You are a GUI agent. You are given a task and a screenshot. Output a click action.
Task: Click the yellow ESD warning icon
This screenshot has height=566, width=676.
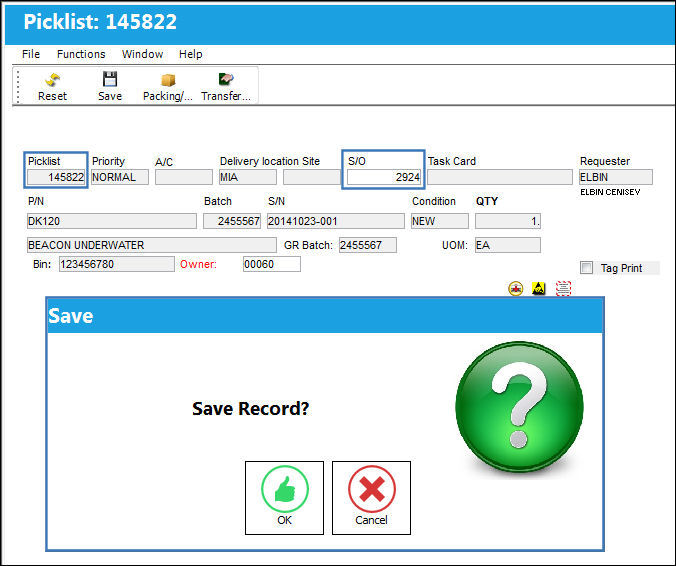(538, 288)
